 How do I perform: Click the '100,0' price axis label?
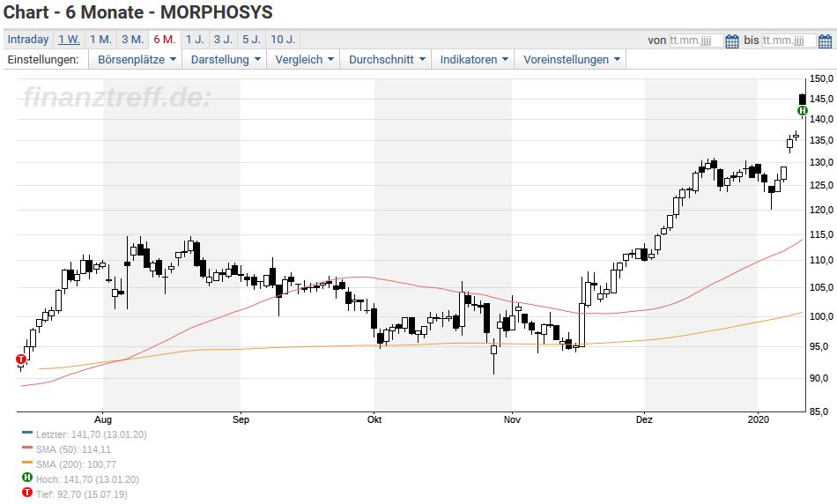pos(821,316)
